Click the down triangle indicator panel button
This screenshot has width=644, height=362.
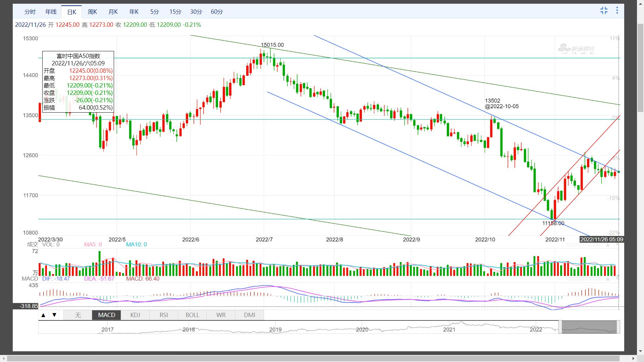pos(54,315)
